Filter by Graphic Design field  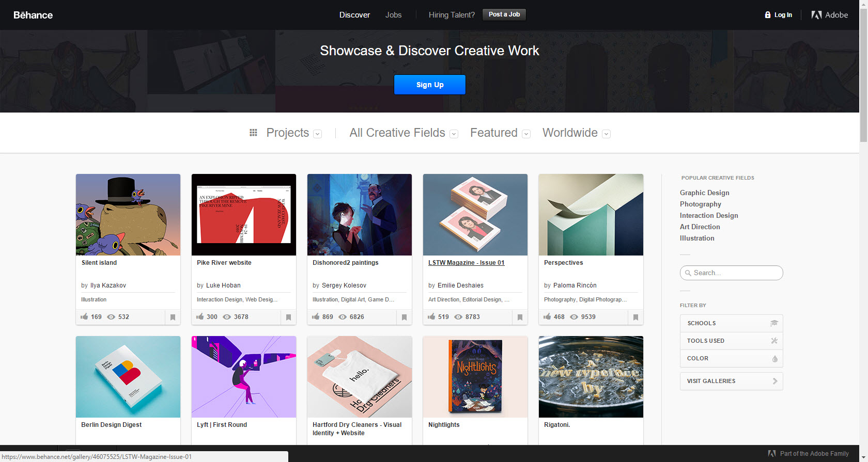(705, 193)
